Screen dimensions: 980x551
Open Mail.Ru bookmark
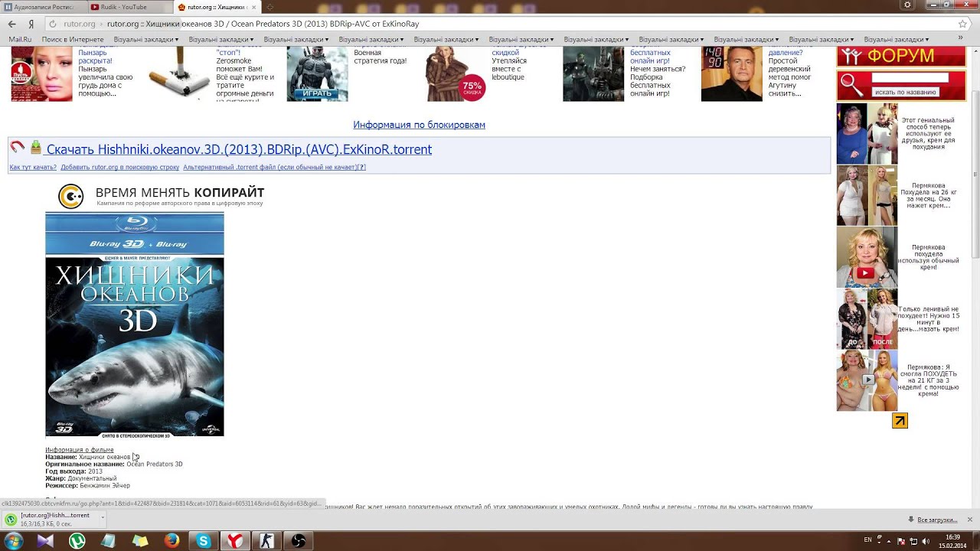pos(20,39)
